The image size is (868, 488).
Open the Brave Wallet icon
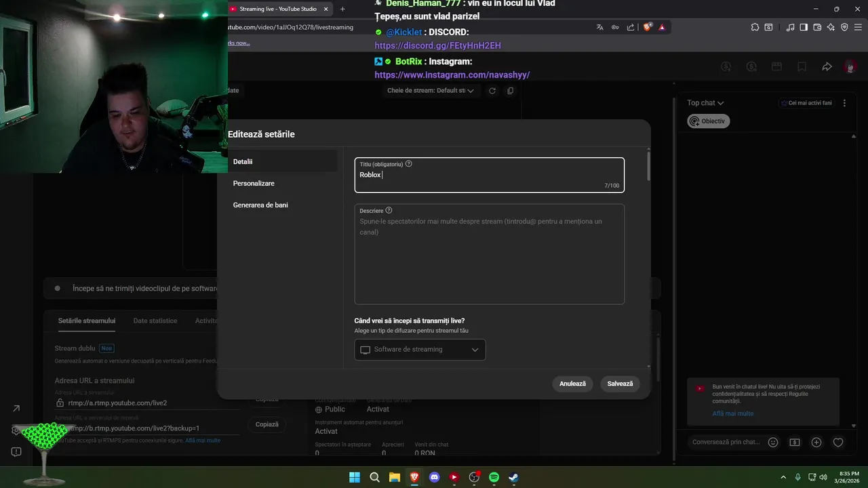817,27
